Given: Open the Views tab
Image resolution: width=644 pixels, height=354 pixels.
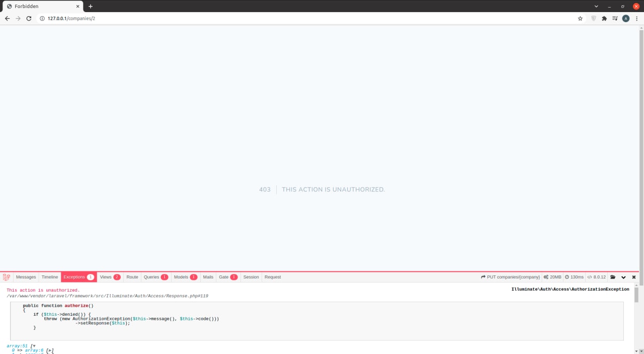Looking at the screenshot, I should [x=110, y=277].
